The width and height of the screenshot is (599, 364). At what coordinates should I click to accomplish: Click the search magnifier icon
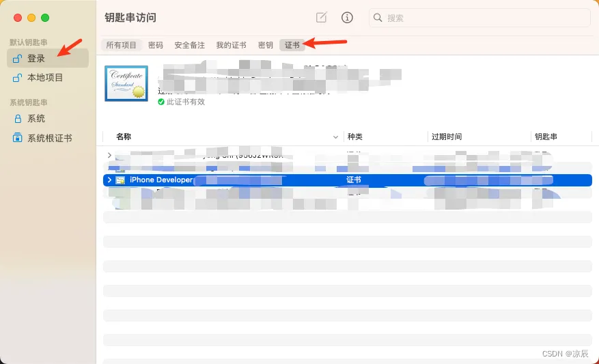378,18
